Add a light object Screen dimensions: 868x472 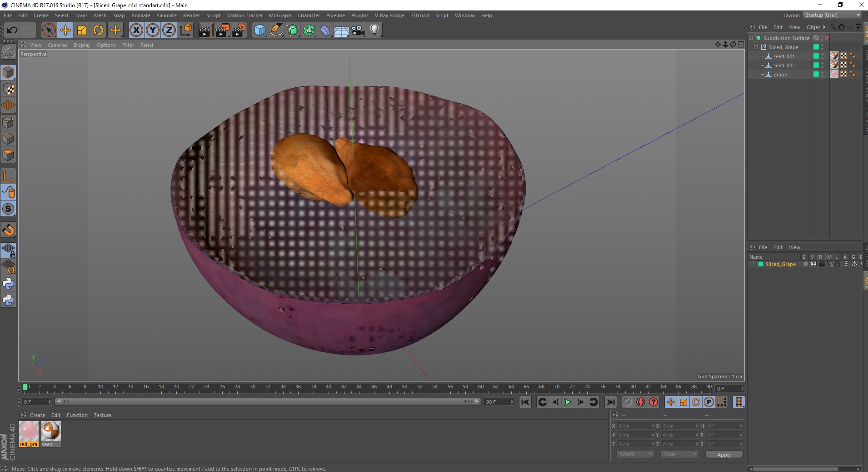pos(374,30)
